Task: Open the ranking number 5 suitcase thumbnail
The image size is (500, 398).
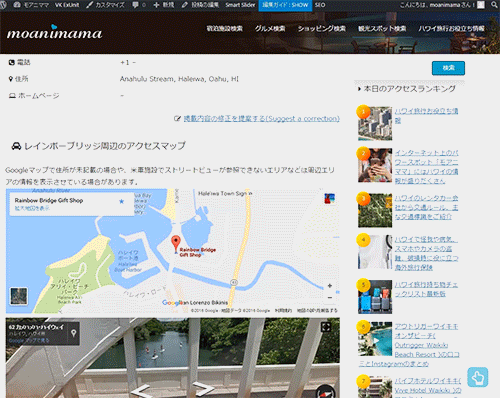Action: [x=375, y=297]
